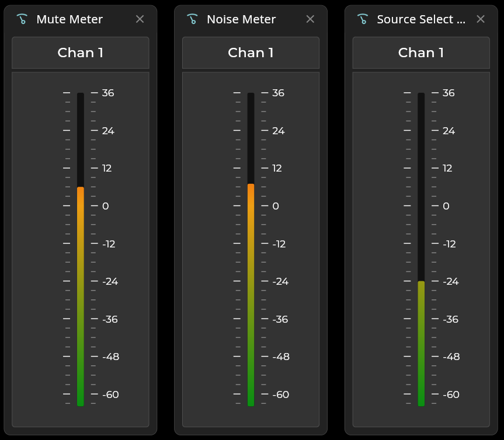The width and height of the screenshot is (504, 440).
Task: Close the Noise Meter panel
Action: point(310,19)
